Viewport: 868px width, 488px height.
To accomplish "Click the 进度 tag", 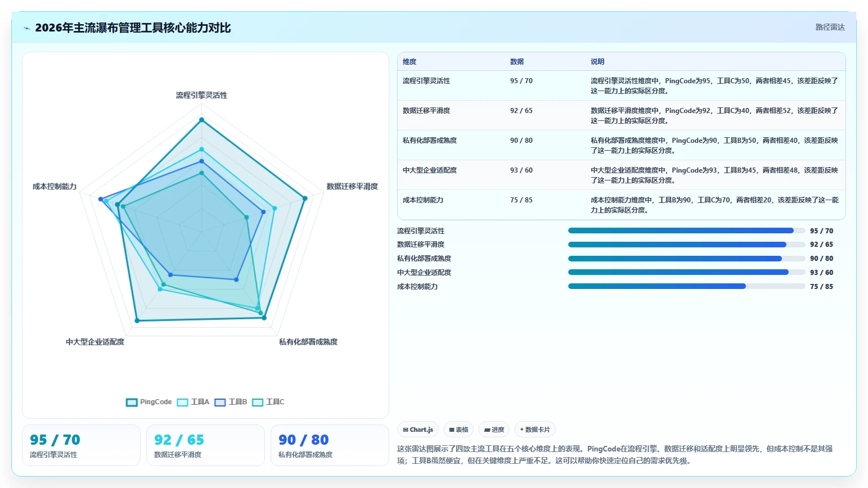I will click(494, 430).
